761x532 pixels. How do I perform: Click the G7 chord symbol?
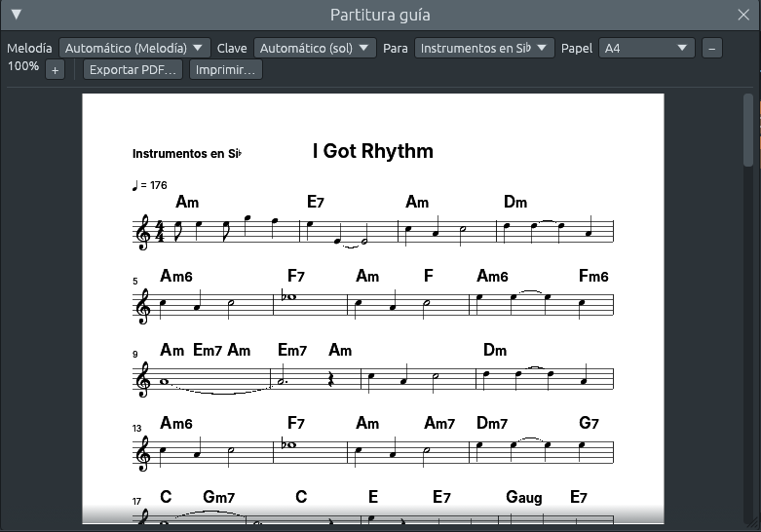(x=589, y=423)
